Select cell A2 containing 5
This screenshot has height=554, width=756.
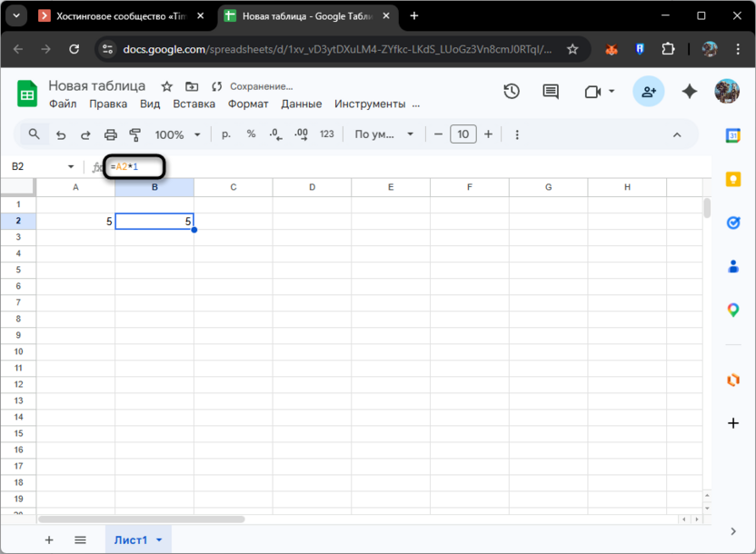coord(75,221)
